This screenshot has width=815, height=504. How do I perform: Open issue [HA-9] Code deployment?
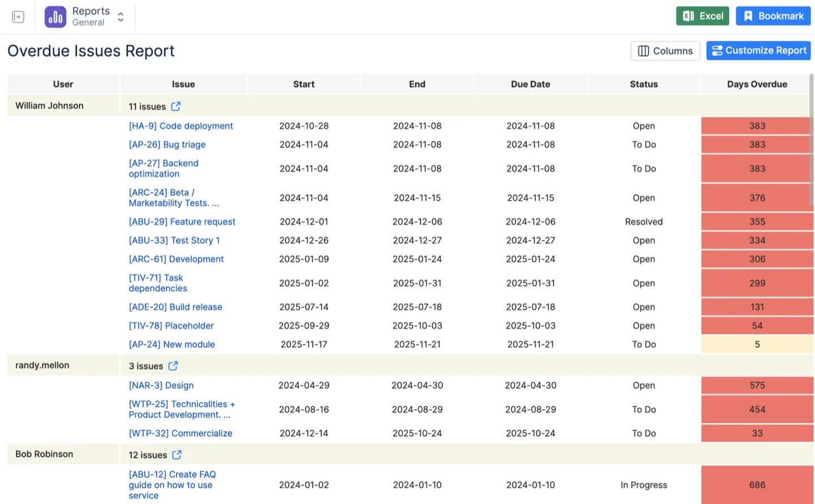click(181, 126)
